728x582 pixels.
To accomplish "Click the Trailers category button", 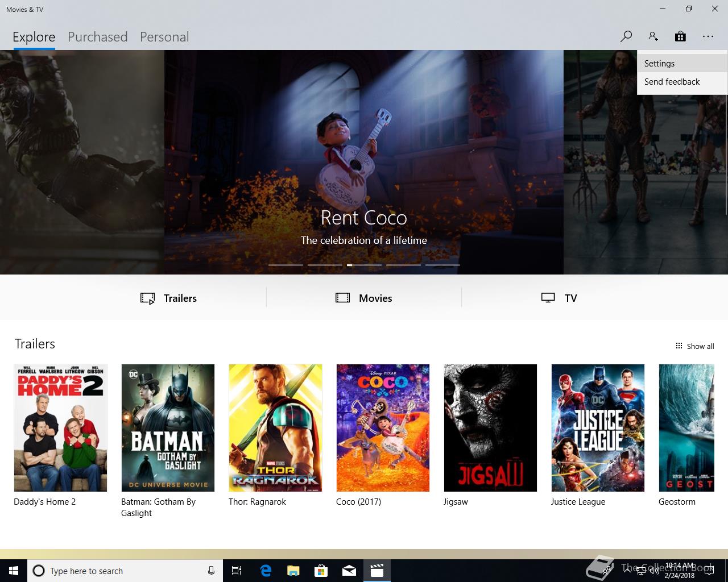I will 168,298.
